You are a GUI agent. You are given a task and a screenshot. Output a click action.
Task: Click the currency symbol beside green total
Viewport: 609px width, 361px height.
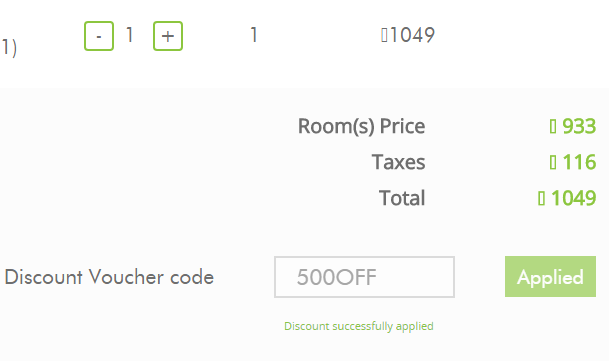541,198
